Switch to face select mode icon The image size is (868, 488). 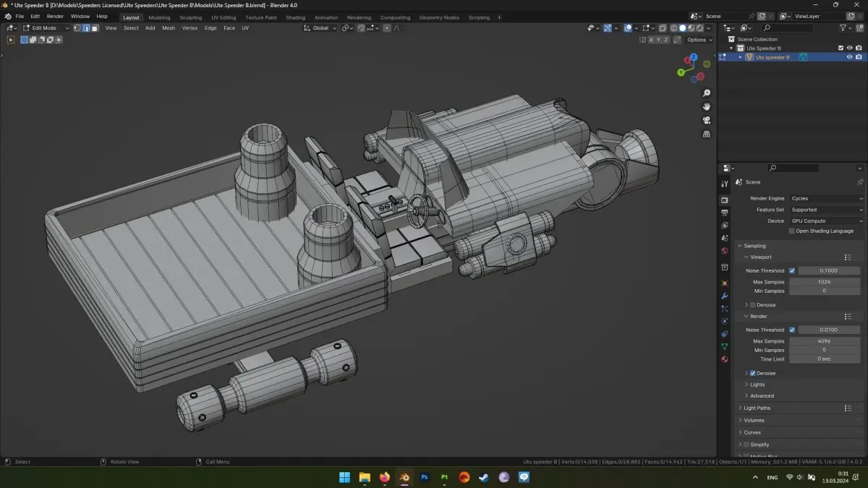(95, 28)
